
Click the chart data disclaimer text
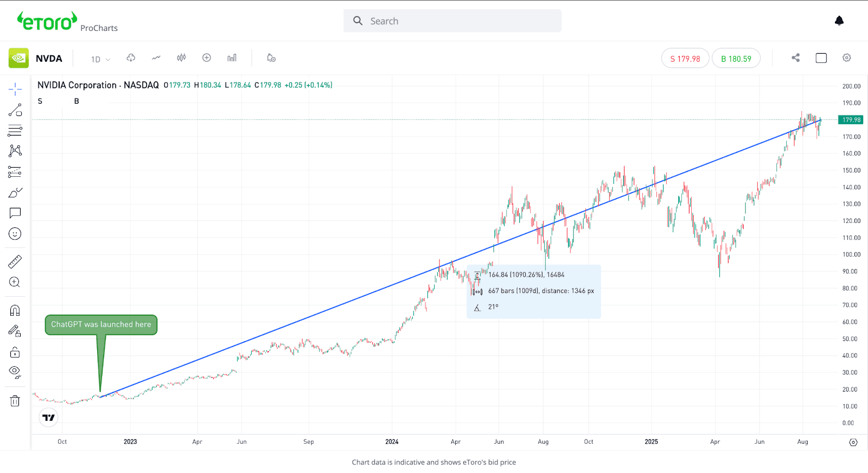coord(434,462)
